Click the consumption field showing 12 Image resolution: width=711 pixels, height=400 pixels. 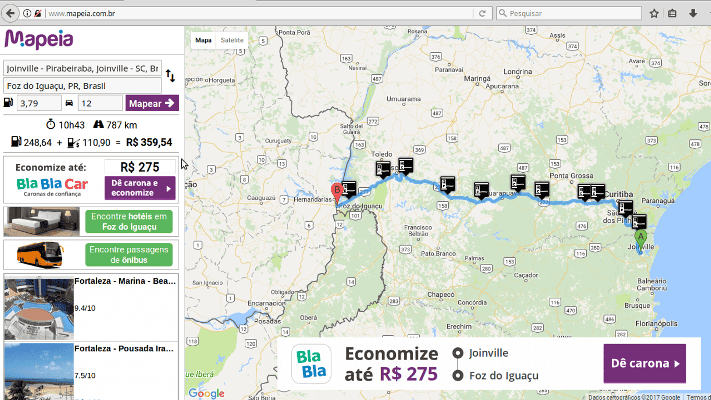(100, 103)
